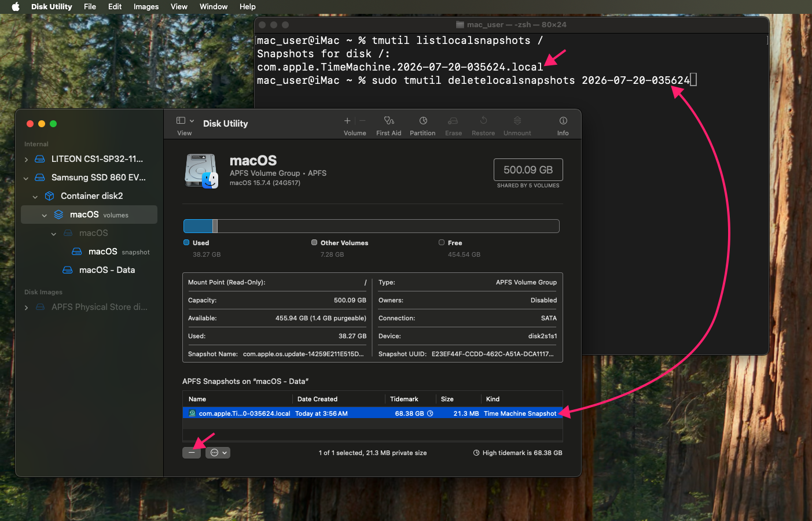Click the High tidemark clock icon

(x=476, y=453)
